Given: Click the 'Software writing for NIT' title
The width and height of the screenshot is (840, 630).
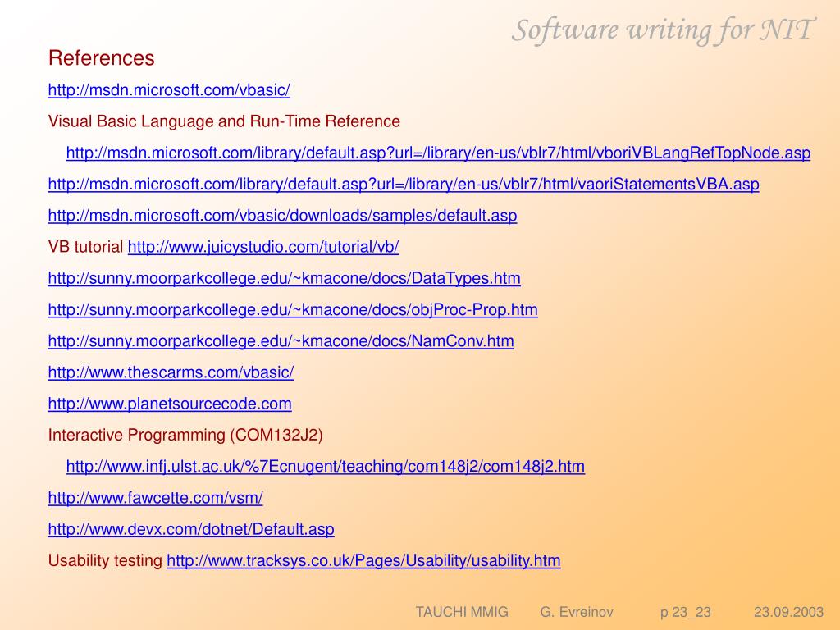Looking at the screenshot, I should point(664,30).
